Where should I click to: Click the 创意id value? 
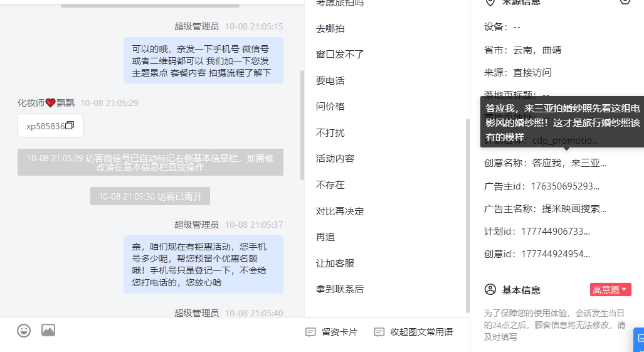pyautogui.click(x=556, y=254)
